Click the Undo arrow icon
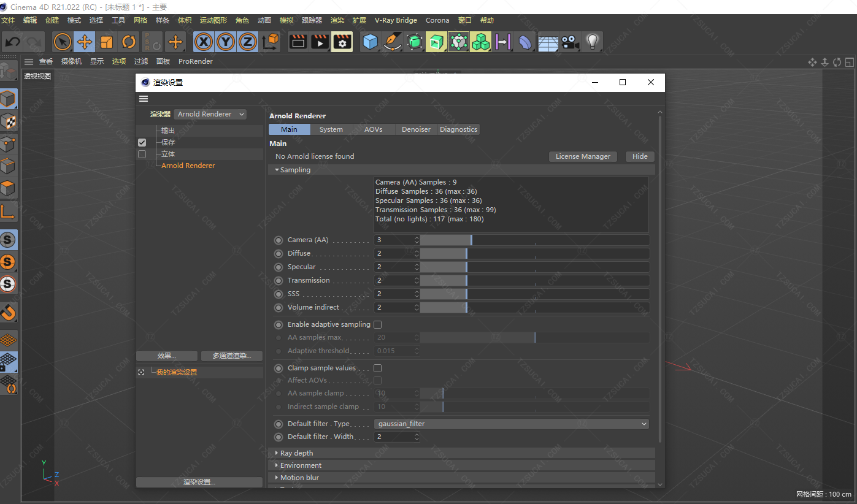This screenshot has height=504, width=857. 12,42
